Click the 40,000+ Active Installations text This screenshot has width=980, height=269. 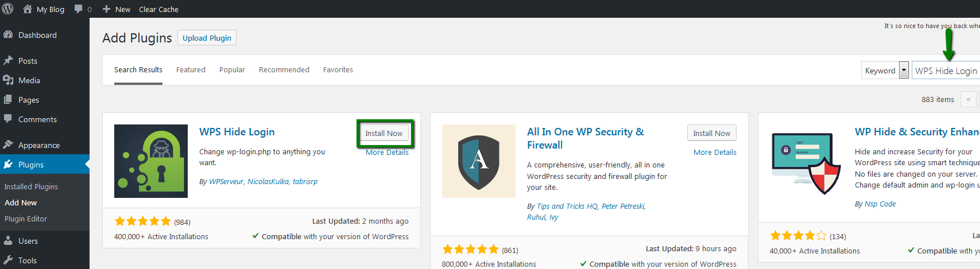pos(815,251)
